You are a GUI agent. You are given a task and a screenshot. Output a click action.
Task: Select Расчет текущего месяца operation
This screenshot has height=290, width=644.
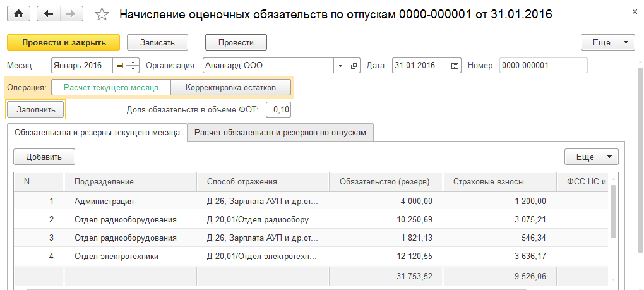point(110,87)
